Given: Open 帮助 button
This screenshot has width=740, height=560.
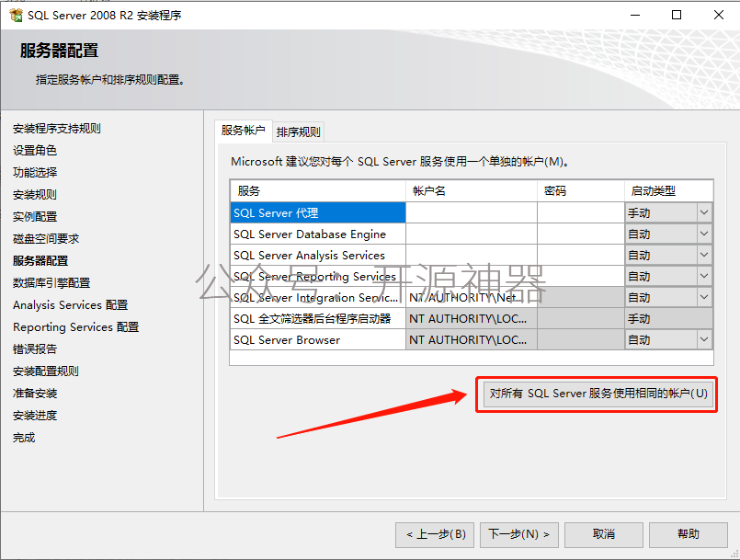Looking at the screenshot, I should (689, 534).
